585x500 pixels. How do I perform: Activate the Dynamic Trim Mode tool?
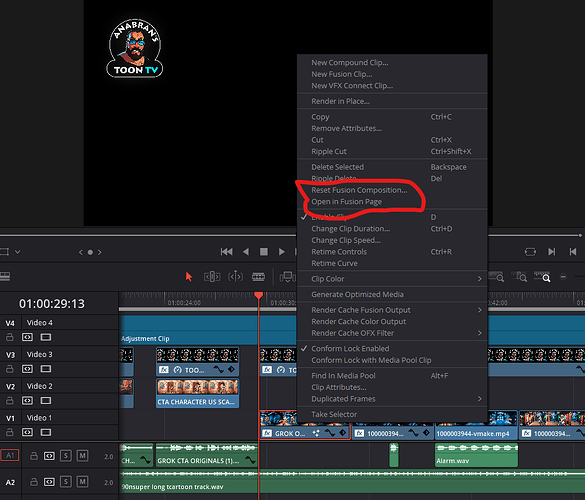click(235, 277)
